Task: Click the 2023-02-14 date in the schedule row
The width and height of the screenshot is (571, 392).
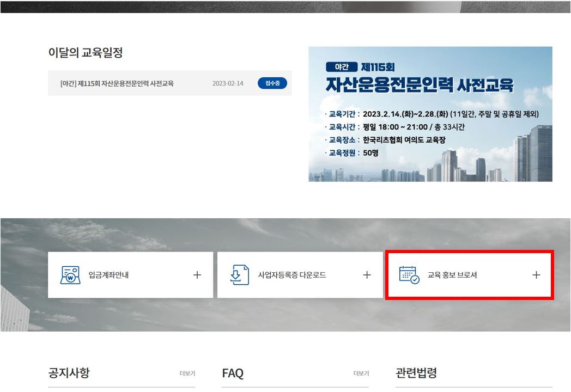Action: (x=228, y=83)
